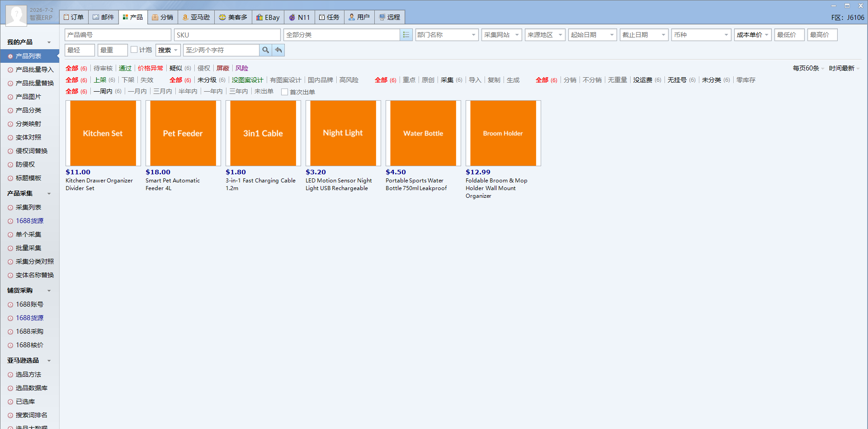Open the 亚马逊 Amazon tab icon

[185, 17]
